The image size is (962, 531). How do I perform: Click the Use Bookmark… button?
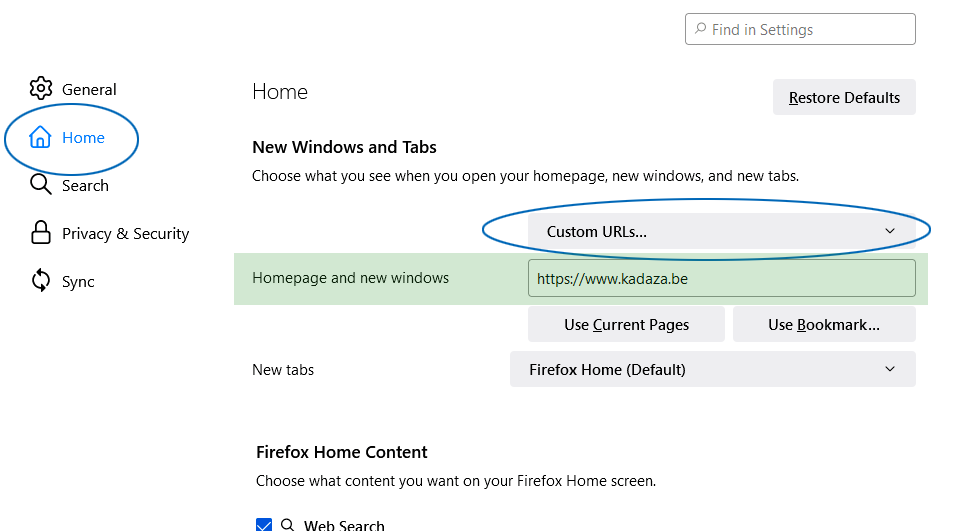tap(824, 324)
